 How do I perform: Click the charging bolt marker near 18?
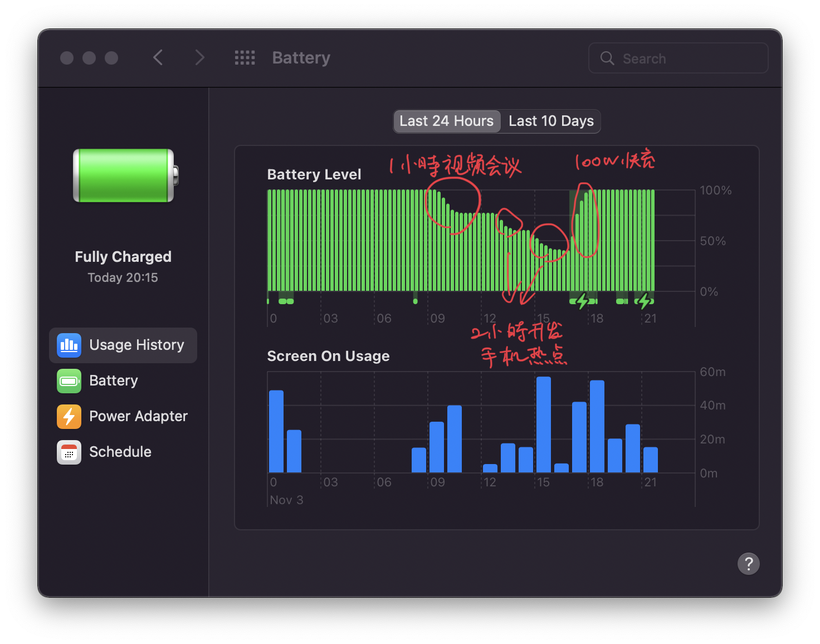coord(583,301)
